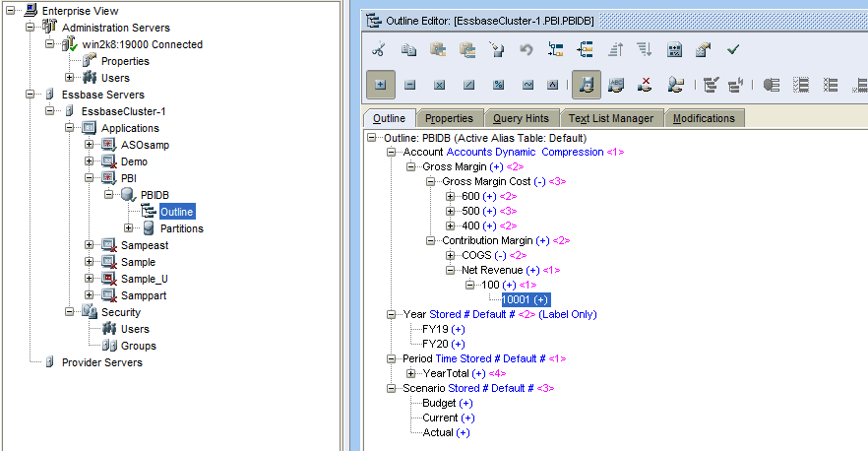Toggle division (/) consolidation operator

[x=468, y=85]
